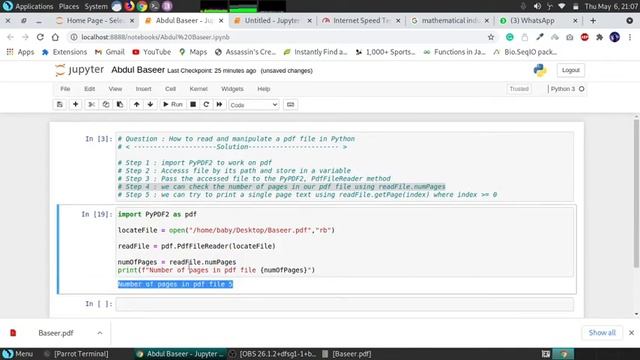640x360 pixels.
Task: Switch to the mathematical Google search tab
Action: coord(450,20)
